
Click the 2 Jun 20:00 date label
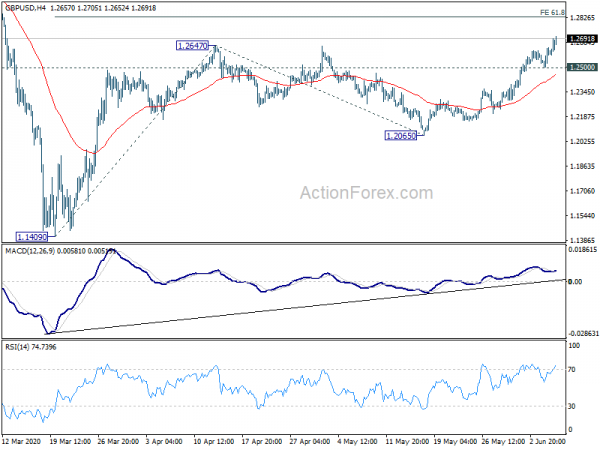click(x=548, y=441)
